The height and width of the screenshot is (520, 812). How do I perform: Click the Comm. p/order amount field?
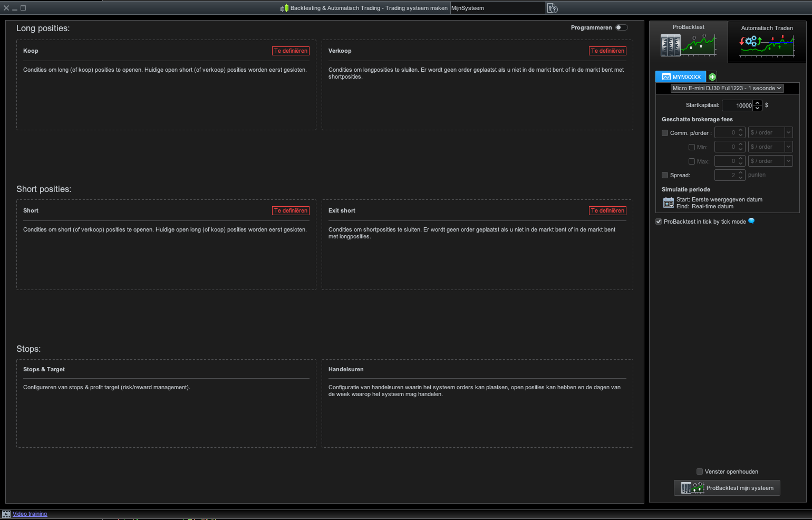(726, 133)
